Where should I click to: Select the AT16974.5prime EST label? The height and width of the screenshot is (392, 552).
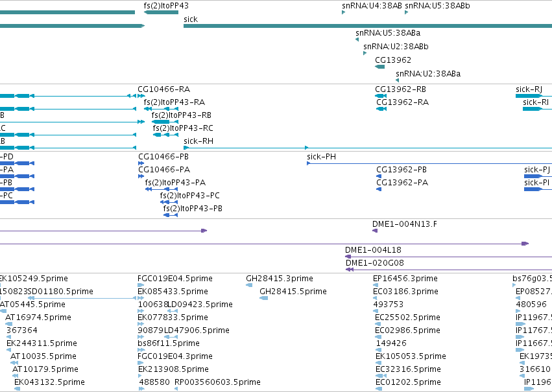point(38,317)
